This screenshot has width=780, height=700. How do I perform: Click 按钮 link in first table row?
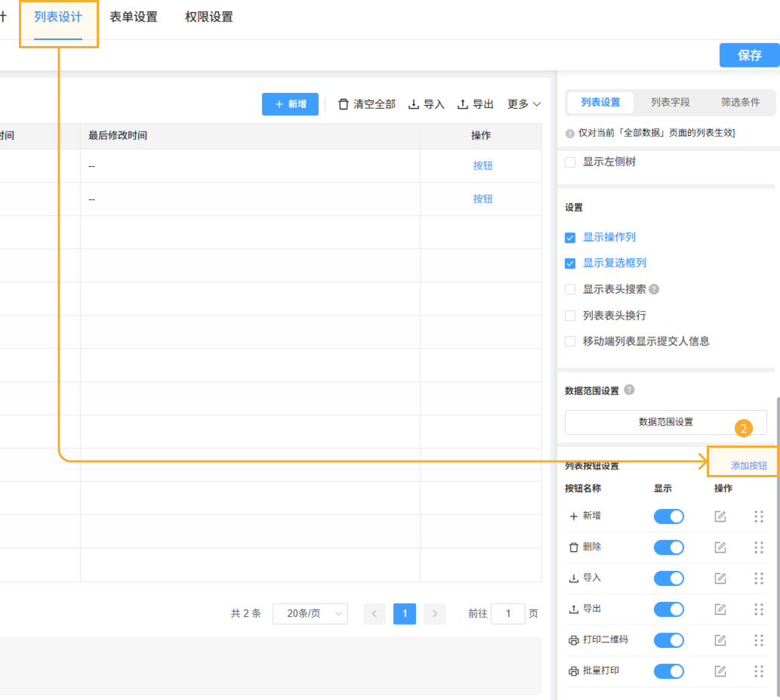point(482,165)
